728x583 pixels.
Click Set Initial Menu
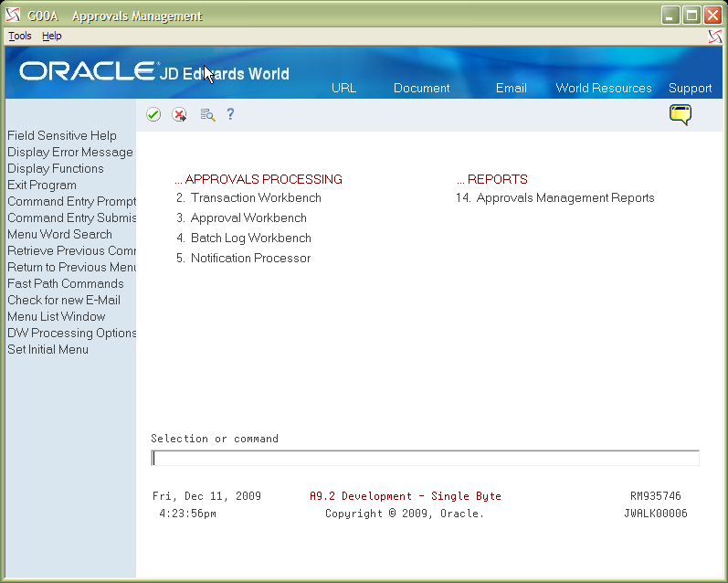coord(47,349)
